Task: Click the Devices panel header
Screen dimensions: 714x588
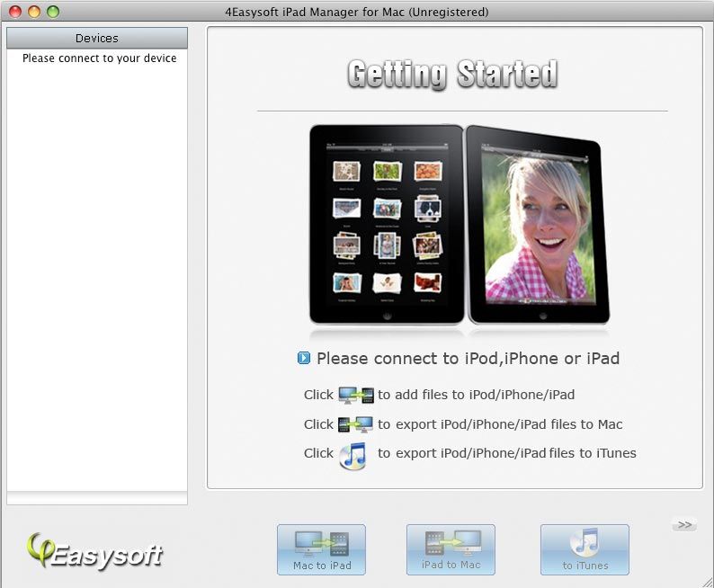Action: [x=97, y=39]
